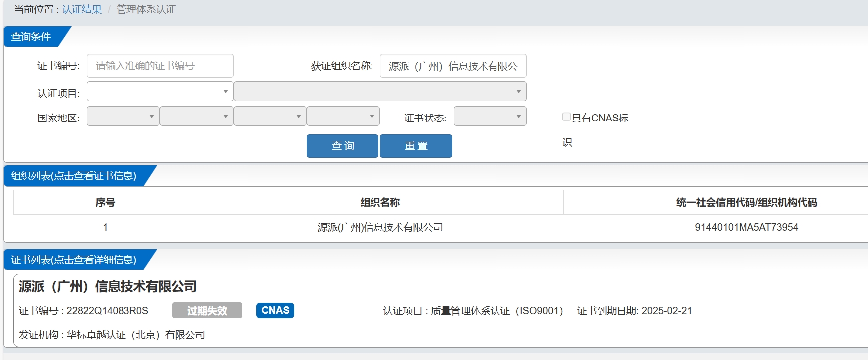868x360 pixels.
Task: Open the first 国家地区 dropdown
Action: pos(123,116)
